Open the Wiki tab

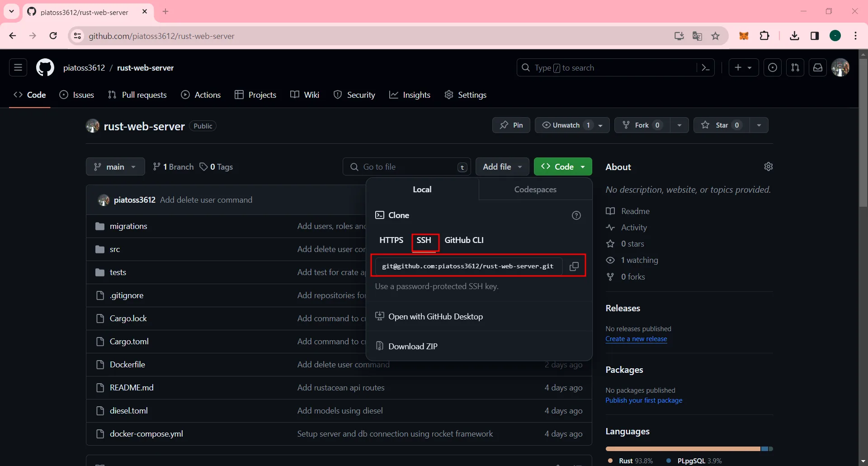pos(305,95)
